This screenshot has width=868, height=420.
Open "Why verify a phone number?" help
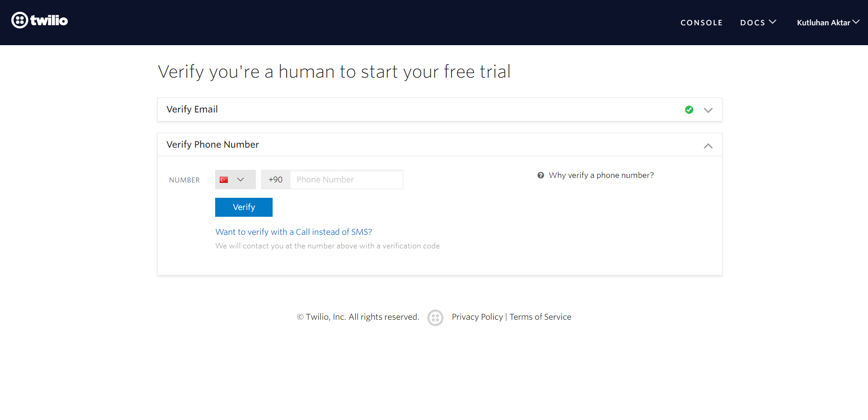[601, 175]
